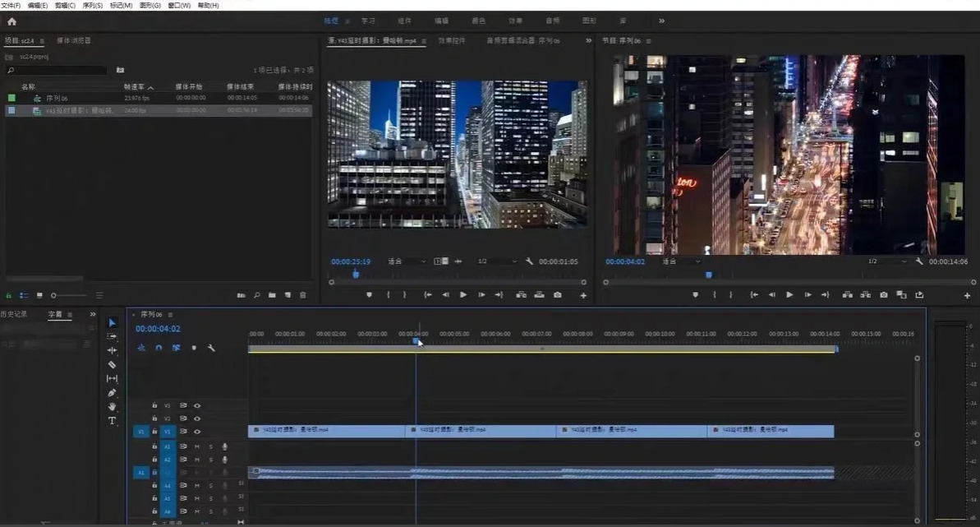
Task: Open Program monitor zoom level dropdown (适合)
Action: tap(682, 261)
